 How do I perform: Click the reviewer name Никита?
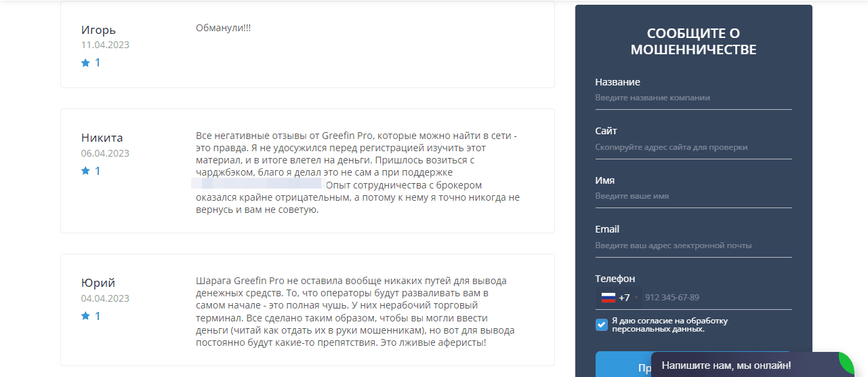[x=102, y=138]
